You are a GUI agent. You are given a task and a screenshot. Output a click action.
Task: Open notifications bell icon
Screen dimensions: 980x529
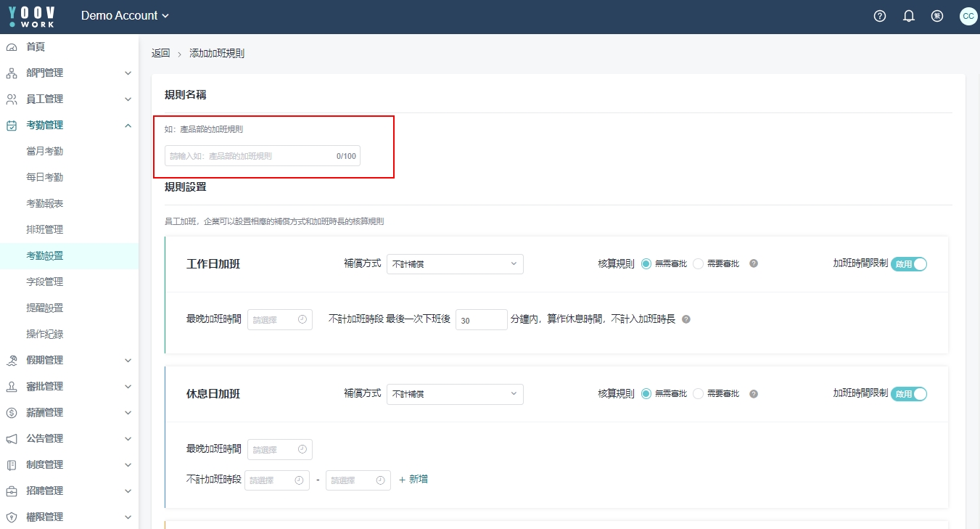[908, 16]
